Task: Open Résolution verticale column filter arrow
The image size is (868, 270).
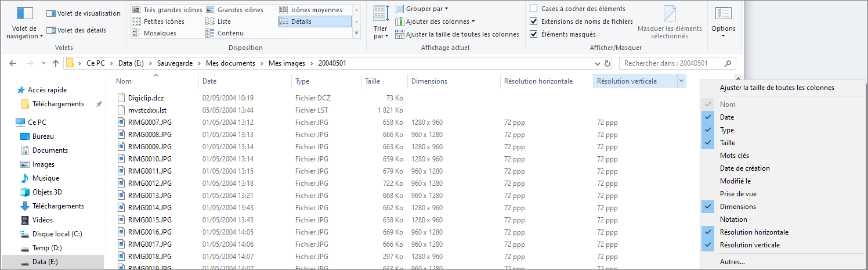Action: pyautogui.click(x=681, y=81)
